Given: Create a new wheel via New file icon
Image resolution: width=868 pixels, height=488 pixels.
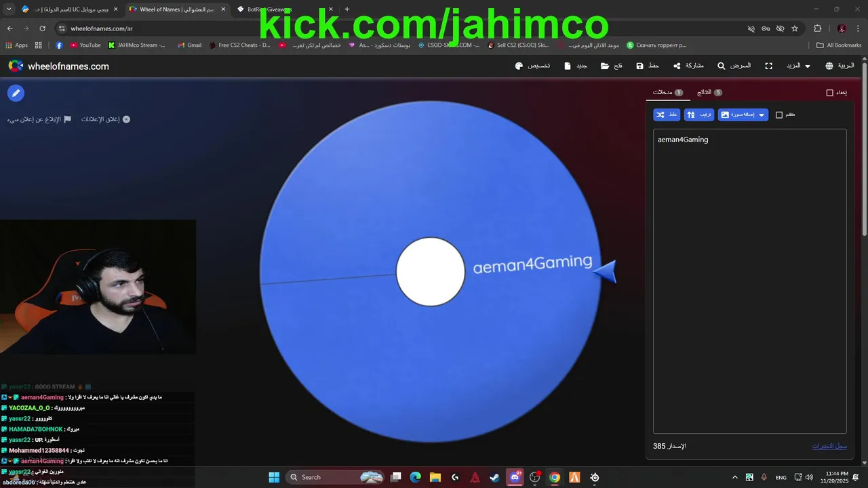Looking at the screenshot, I should [568, 66].
